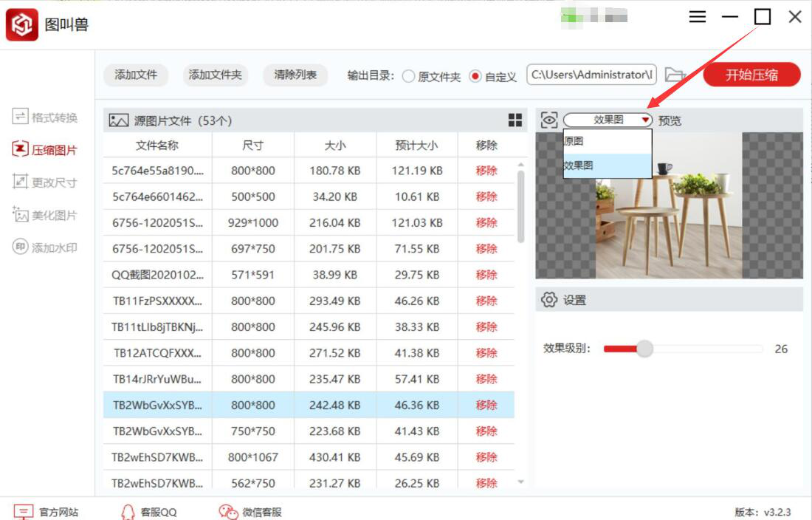Click the source image icon beside 源图片文件
Image resolution: width=812 pixels, height=520 pixels.
tap(118, 120)
